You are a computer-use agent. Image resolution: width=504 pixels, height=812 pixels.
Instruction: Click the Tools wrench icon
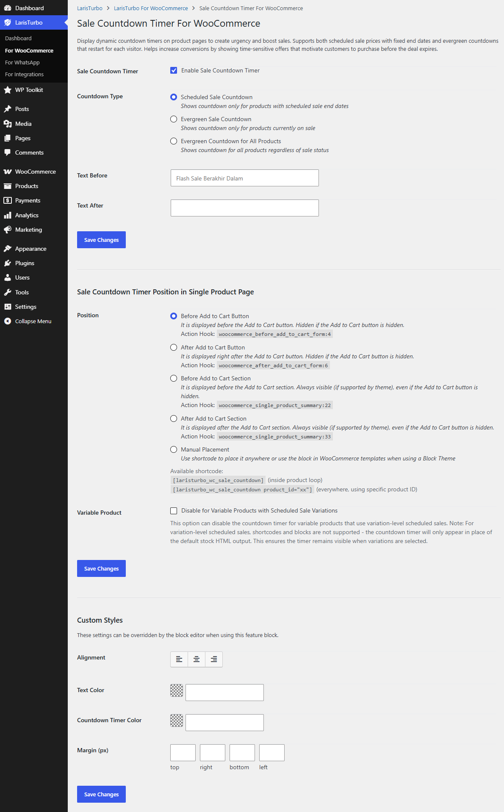tap(8, 292)
